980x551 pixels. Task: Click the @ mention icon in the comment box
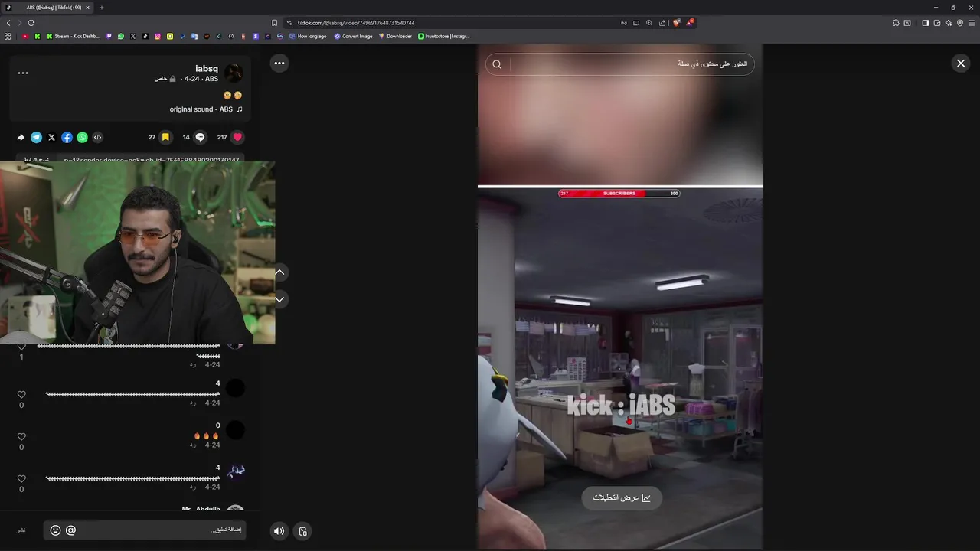70,530
